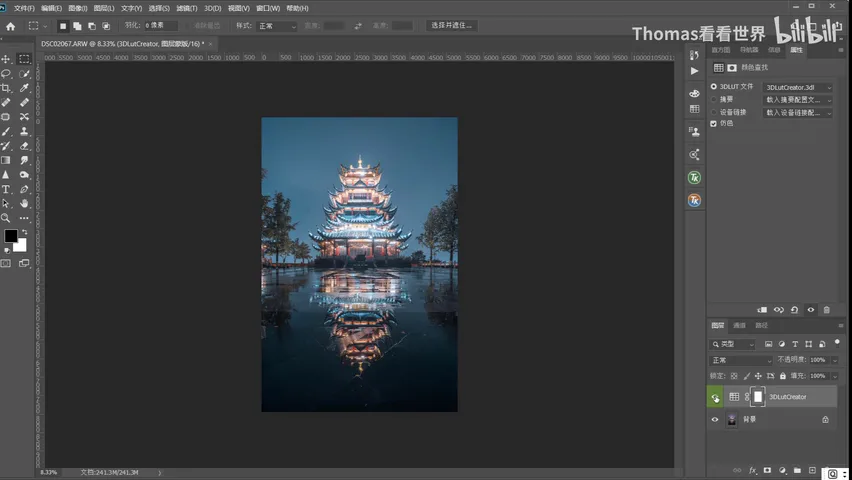Screen dimensions: 852x480
Task: Click the Intersect with selection icon
Action: click(x=106, y=26)
